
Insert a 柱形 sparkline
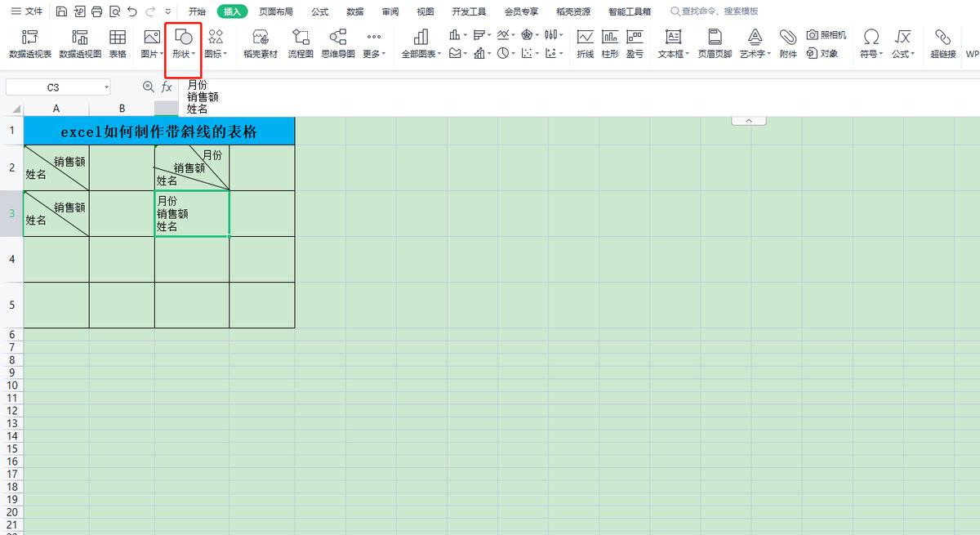pyautogui.click(x=610, y=44)
